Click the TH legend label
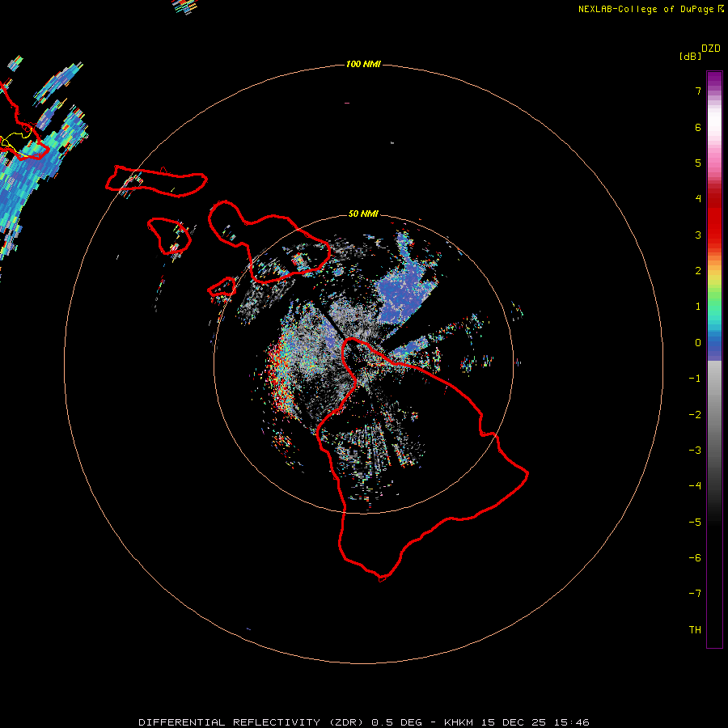This screenshot has height=728, width=728. (x=695, y=630)
